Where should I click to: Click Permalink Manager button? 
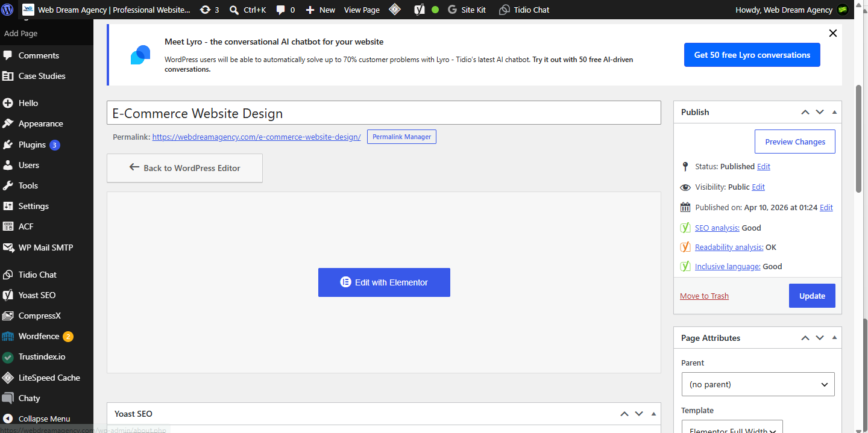(x=401, y=137)
